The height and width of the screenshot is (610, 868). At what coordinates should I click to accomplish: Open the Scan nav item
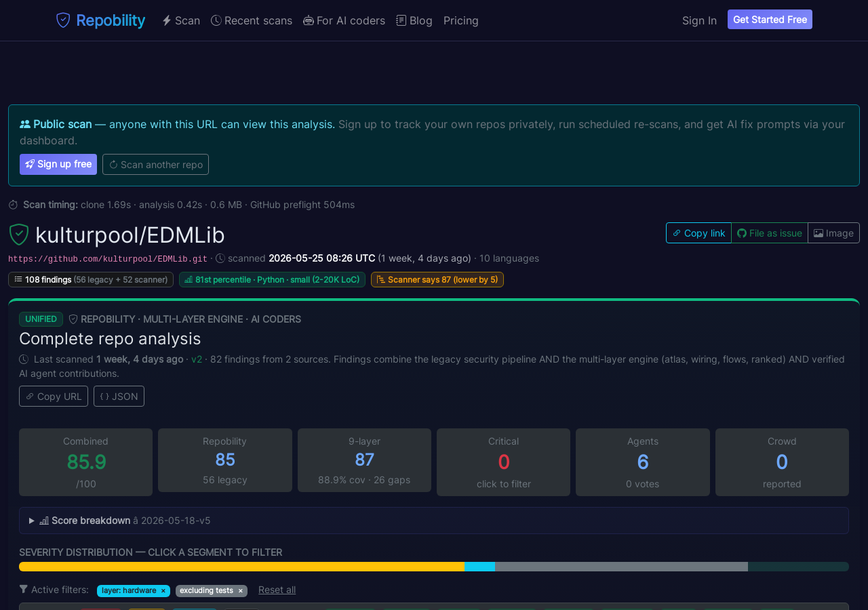[181, 20]
